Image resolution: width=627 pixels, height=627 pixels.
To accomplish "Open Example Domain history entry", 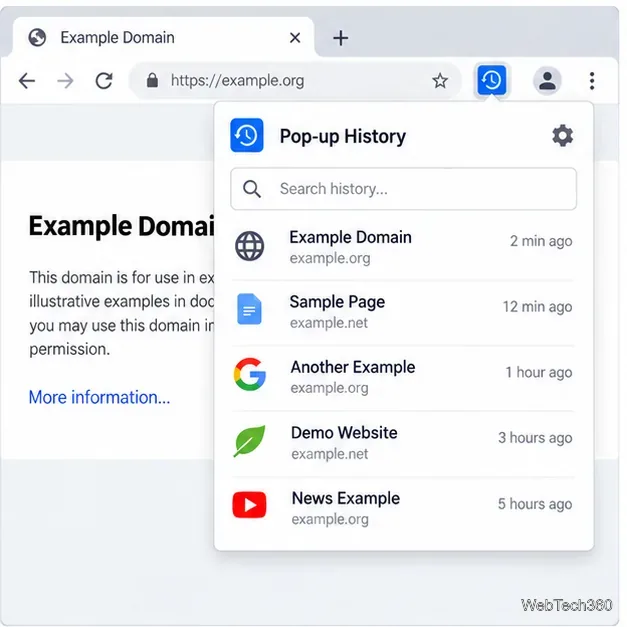I will coord(403,247).
